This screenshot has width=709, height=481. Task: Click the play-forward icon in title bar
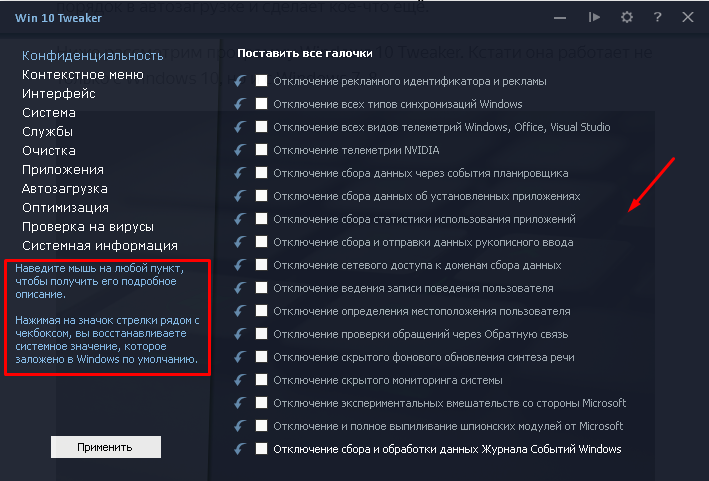click(x=594, y=17)
